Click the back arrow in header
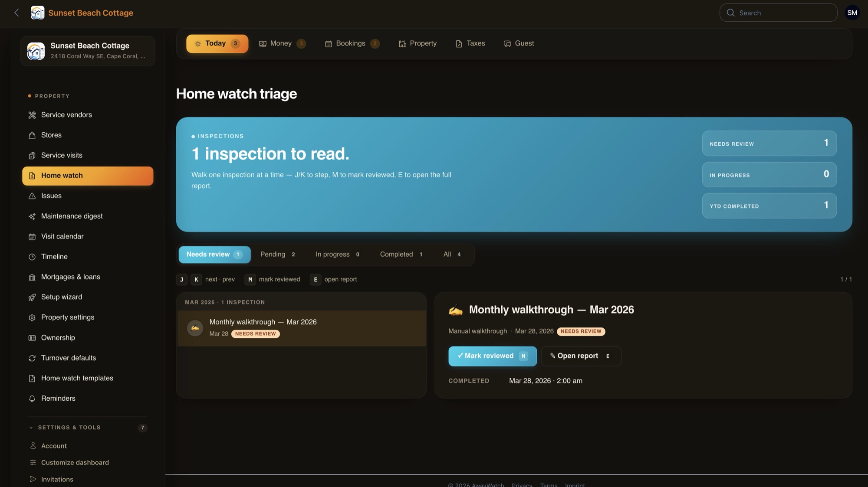 coord(16,13)
